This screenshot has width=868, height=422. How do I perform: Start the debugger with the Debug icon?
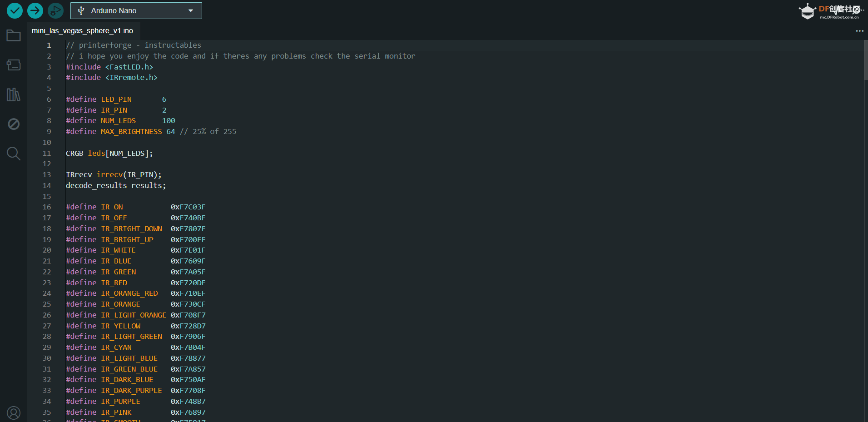(x=55, y=10)
